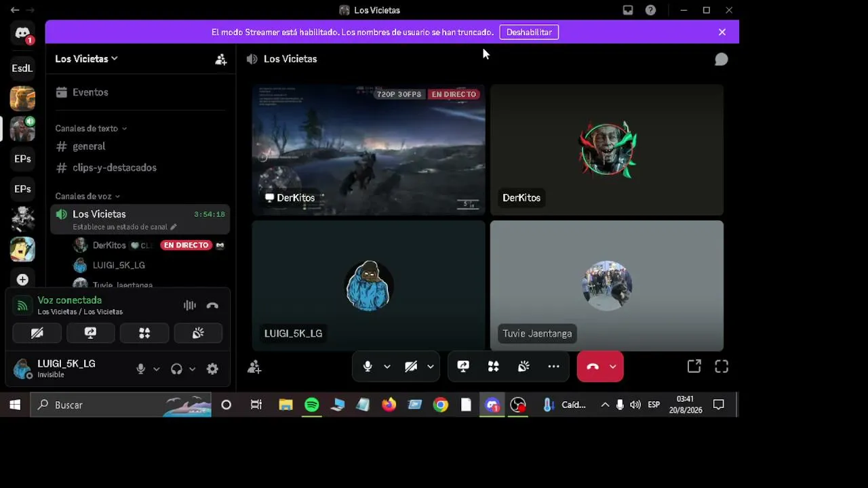Image resolution: width=868 pixels, height=488 pixels.
Task: Open the clips-y-destacados channel
Action: [x=140, y=167]
